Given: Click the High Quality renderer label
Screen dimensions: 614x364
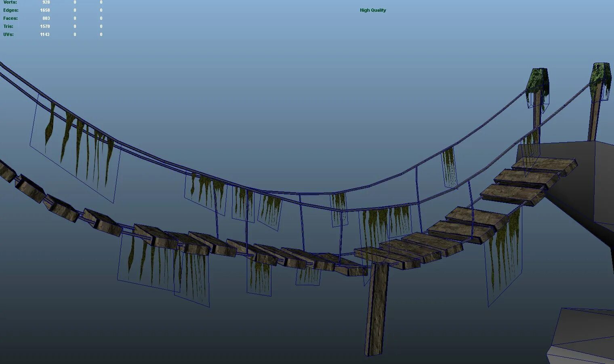Looking at the screenshot, I should (373, 10).
